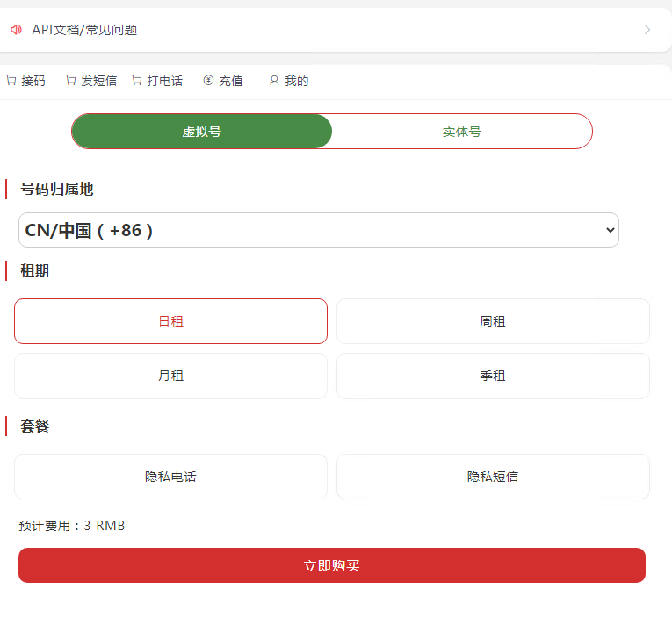This screenshot has height=618, width=672.
Task: Click the cart icon beside 接码
Action: click(x=11, y=81)
